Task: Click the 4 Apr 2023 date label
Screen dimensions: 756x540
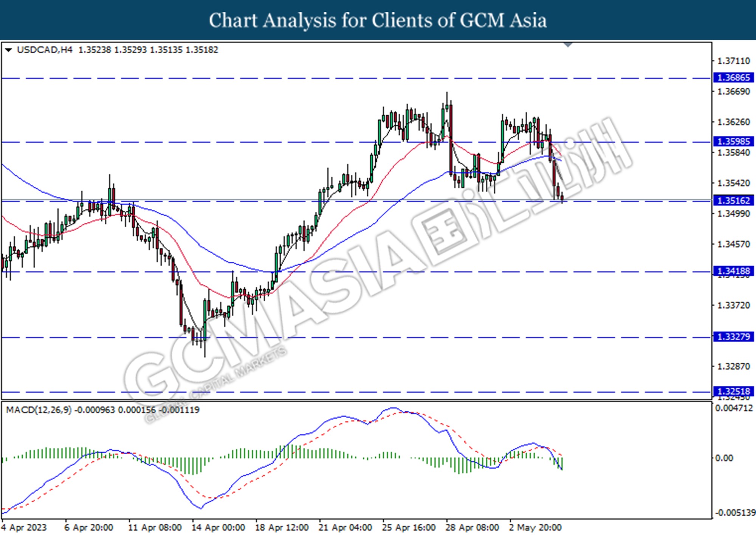Action: pos(24,528)
